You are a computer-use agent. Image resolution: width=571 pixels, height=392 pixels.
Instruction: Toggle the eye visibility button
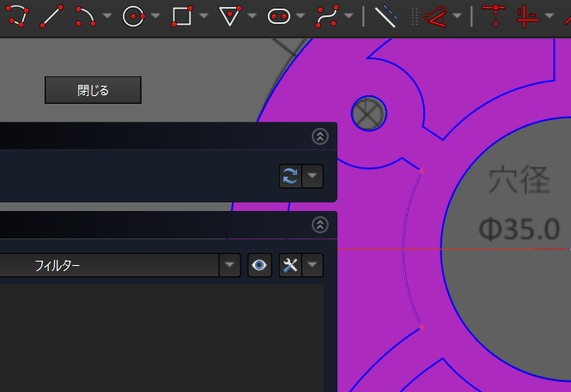point(259,265)
